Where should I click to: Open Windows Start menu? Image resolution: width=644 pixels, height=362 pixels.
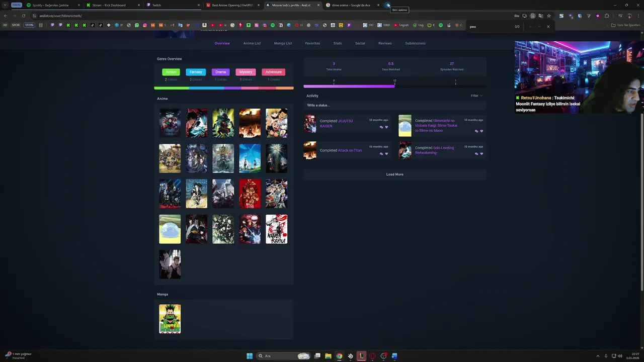[250, 356]
